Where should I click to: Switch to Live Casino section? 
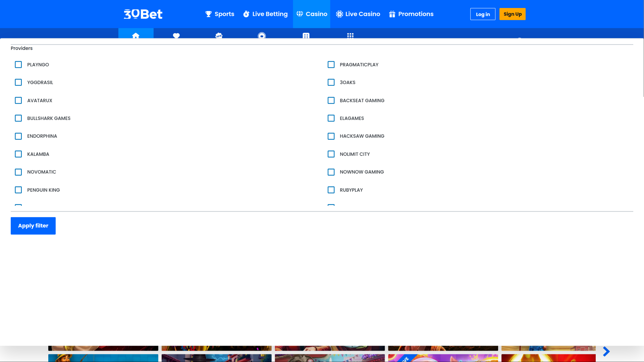[358, 14]
